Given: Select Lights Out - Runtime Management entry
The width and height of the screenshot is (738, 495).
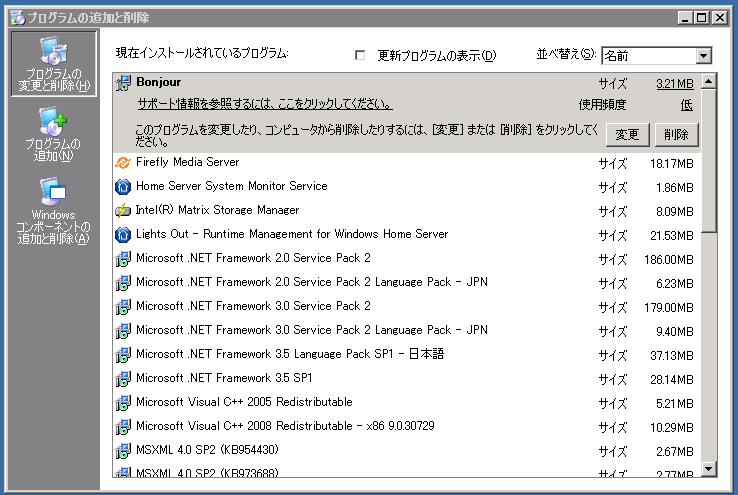Looking at the screenshot, I should [x=407, y=235].
